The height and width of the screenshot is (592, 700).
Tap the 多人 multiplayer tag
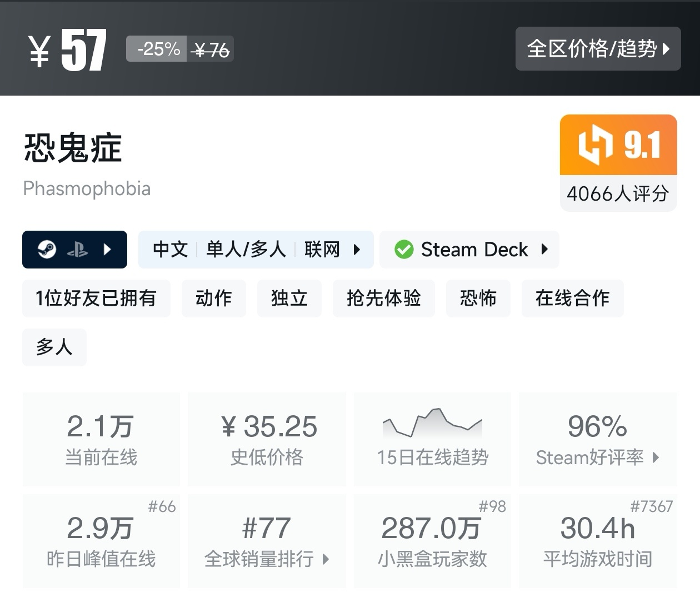[x=54, y=347]
